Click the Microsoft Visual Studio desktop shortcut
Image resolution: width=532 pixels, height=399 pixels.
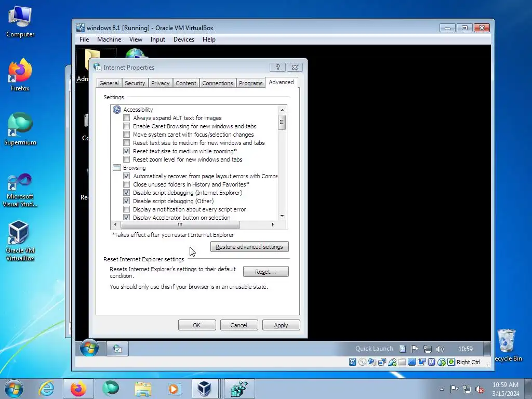click(x=20, y=190)
